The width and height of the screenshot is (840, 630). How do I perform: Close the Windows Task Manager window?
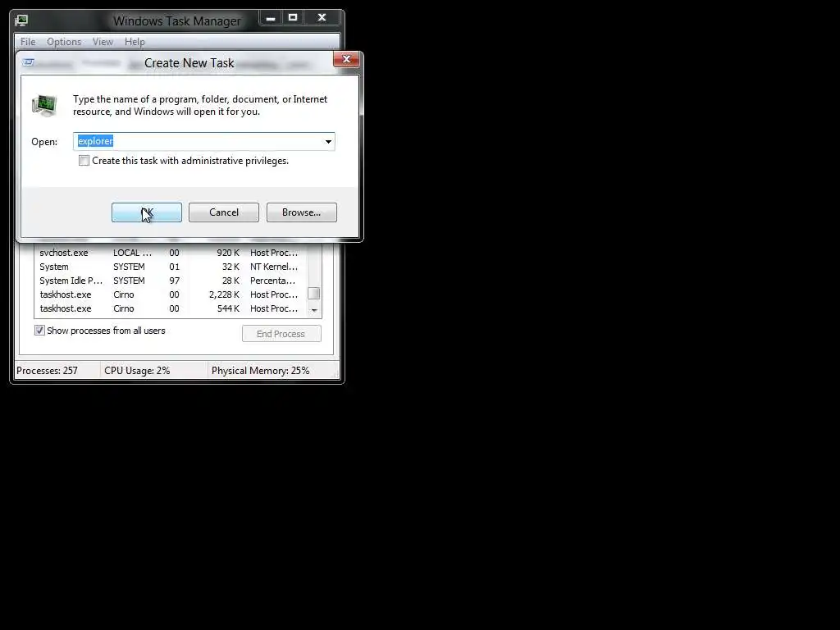322,18
